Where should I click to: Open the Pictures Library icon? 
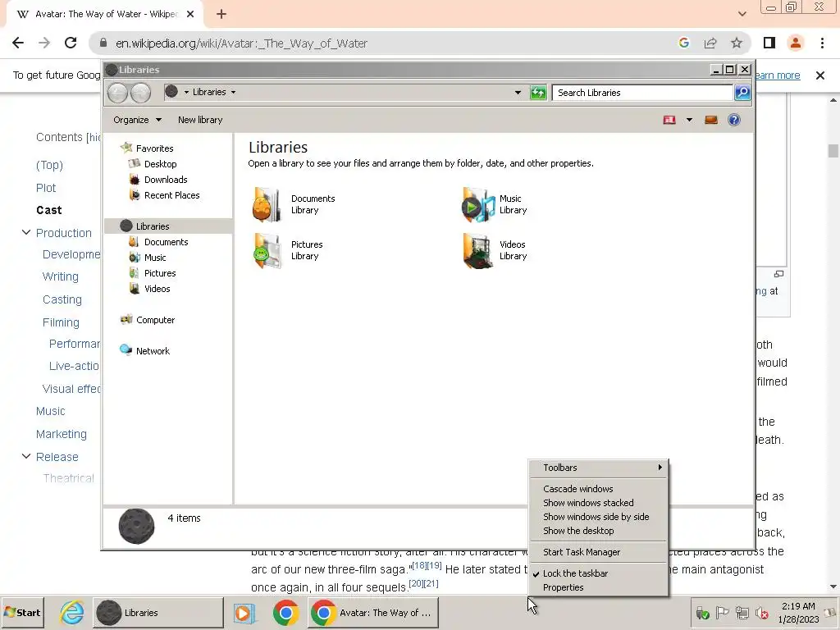coord(267,250)
